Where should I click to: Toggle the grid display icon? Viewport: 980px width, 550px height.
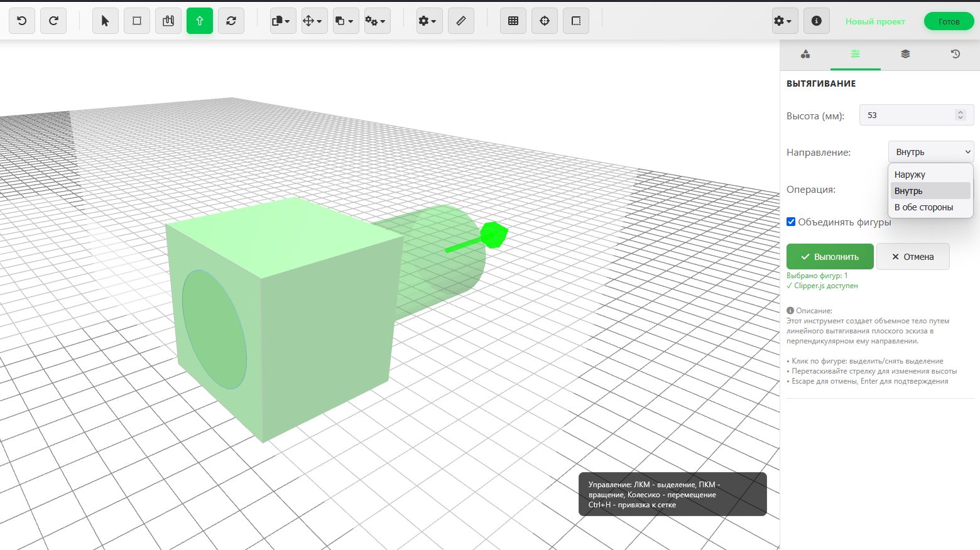(x=513, y=21)
